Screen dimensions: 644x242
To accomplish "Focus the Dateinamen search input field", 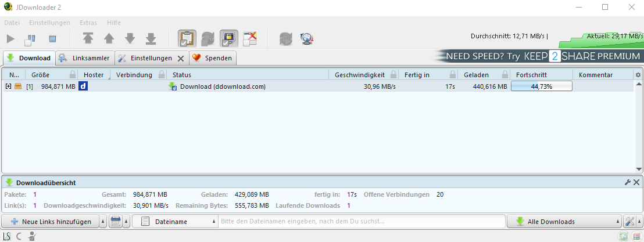I will pyautogui.click(x=362, y=222).
